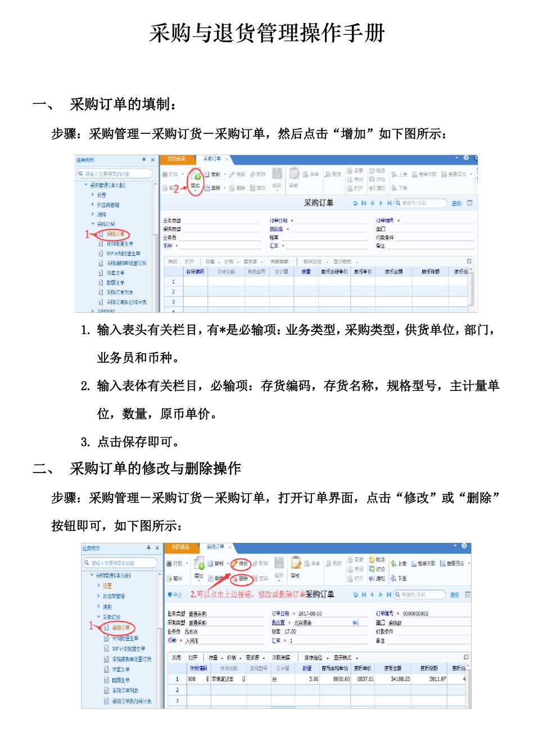The height and width of the screenshot is (756, 534).
Task: Expand the 请购 node in second figure
Action: (x=98, y=606)
